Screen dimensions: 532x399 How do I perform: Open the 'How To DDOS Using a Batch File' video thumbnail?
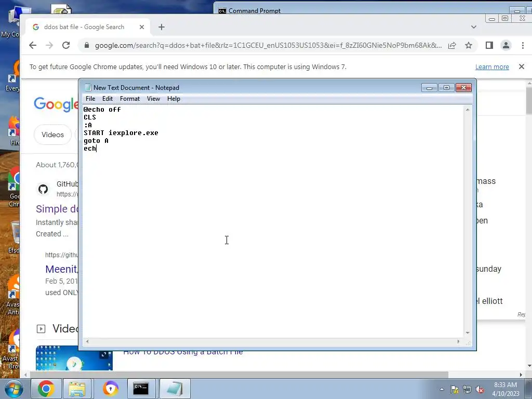74,358
